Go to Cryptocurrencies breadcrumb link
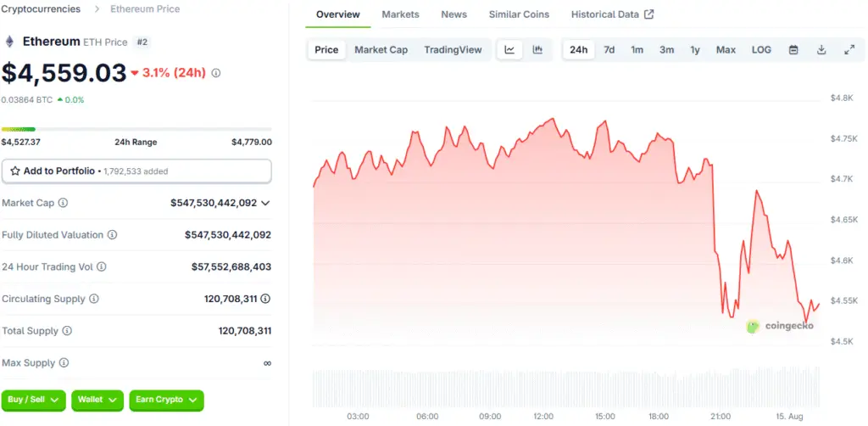This screenshot has width=868, height=426. click(41, 8)
